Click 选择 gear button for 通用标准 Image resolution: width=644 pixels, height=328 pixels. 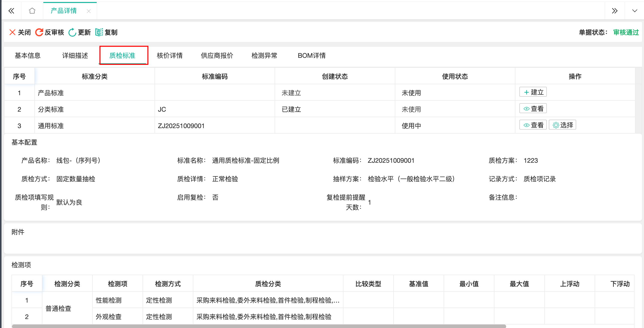coord(562,125)
